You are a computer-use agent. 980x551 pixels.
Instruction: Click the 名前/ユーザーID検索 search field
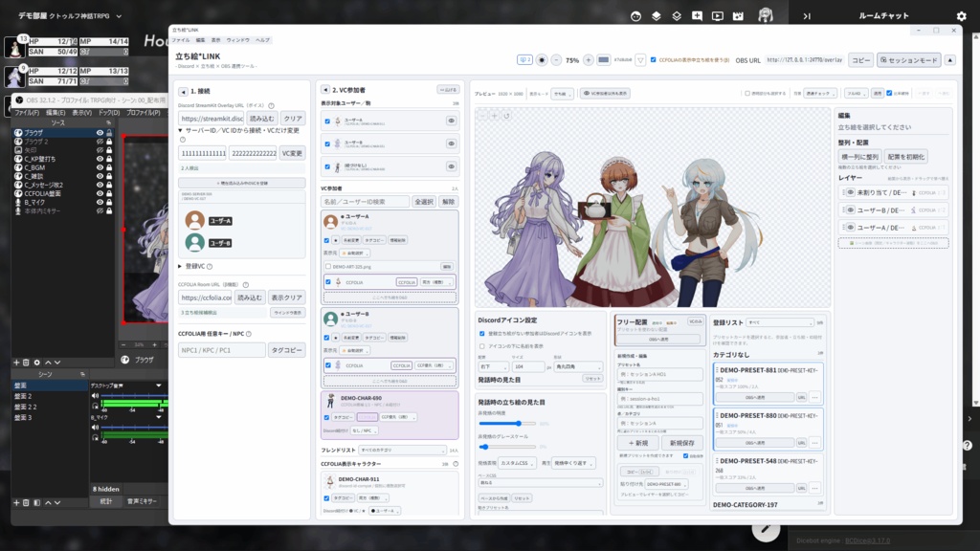365,202
